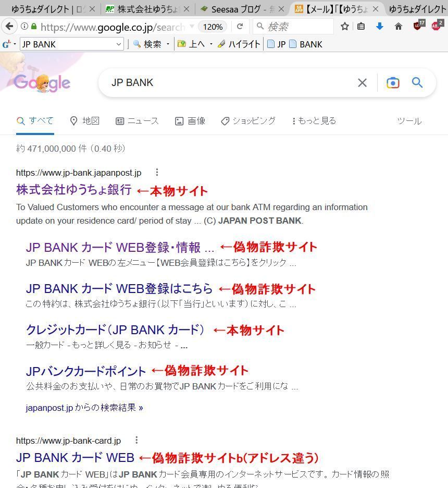Close the 【メール】 tab
This screenshot has width=448, height=488.
click(376, 9)
